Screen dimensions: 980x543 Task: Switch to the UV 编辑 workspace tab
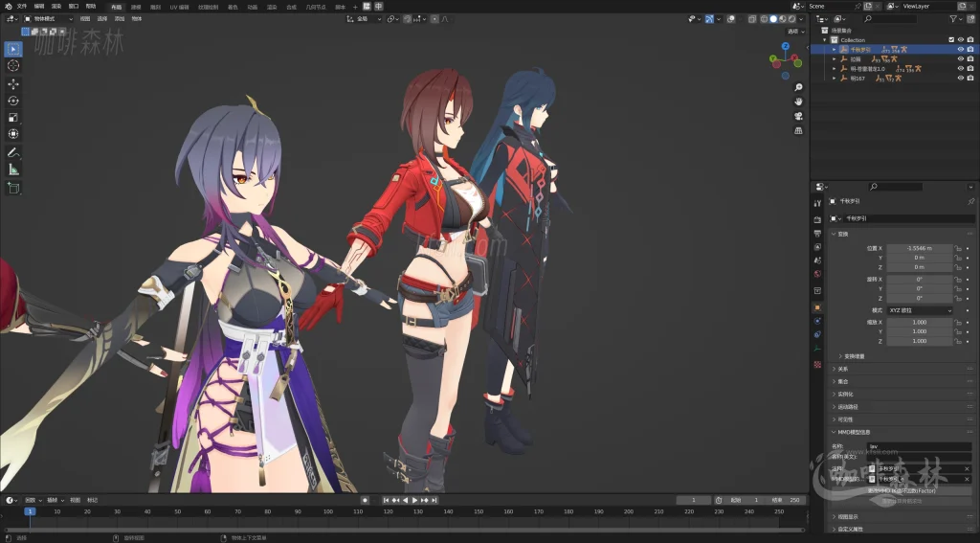(179, 7)
